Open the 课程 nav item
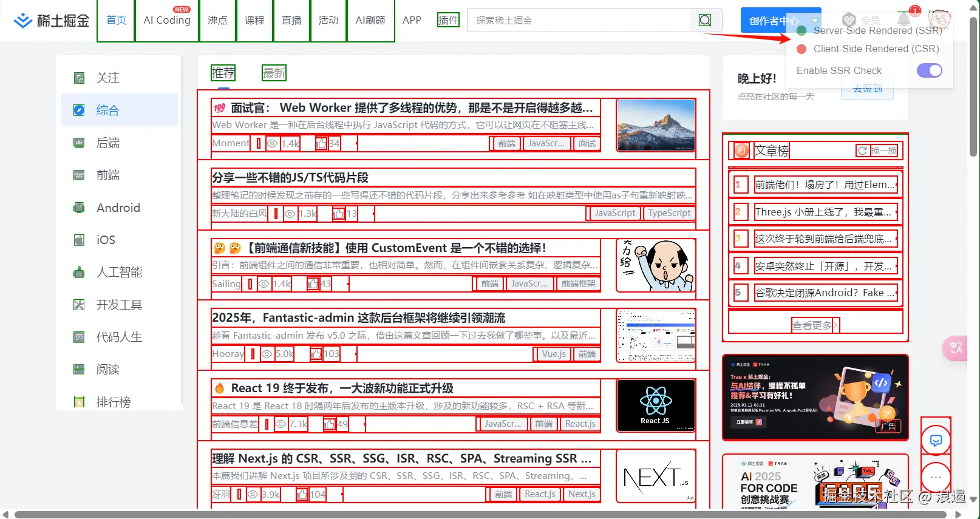The image size is (980, 519). 254,20
